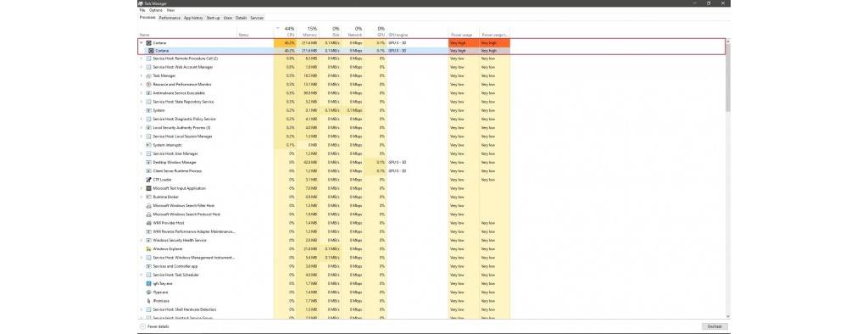
Task: Sort by the Name column header
Action: (x=187, y=31)
